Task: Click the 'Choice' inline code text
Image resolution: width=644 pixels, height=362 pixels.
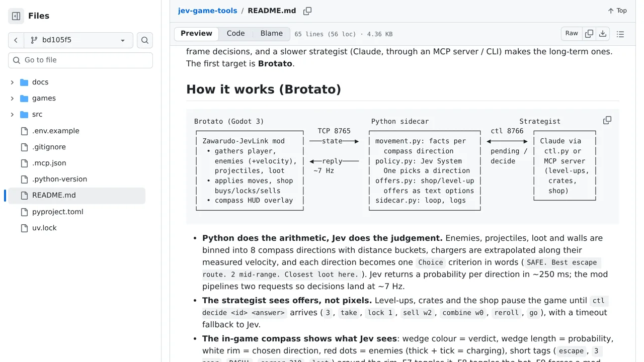Action: pyautogui.click(x=431, y=262)
